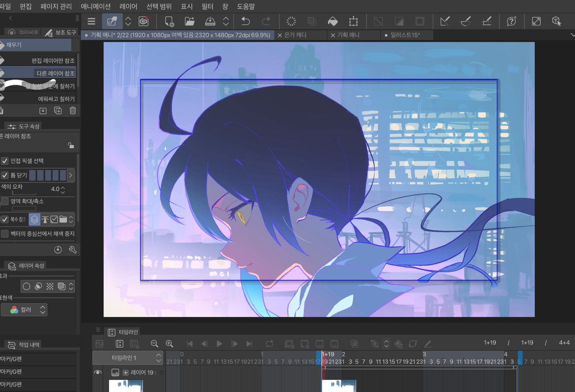
Task: Select the 다른 레이어 참조 sub tool
Action: (38, 73)
